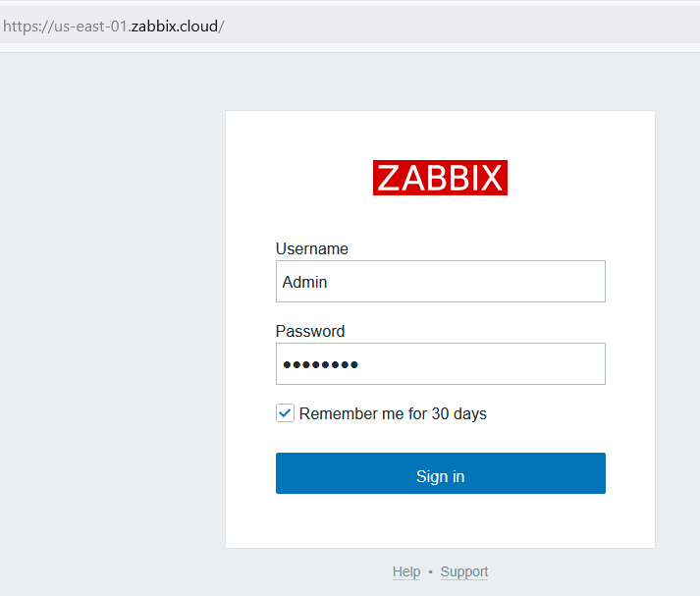Click the zabbix.cloud domain in the URL
This screenshot has height=596, width=700.
pos(175,26)
